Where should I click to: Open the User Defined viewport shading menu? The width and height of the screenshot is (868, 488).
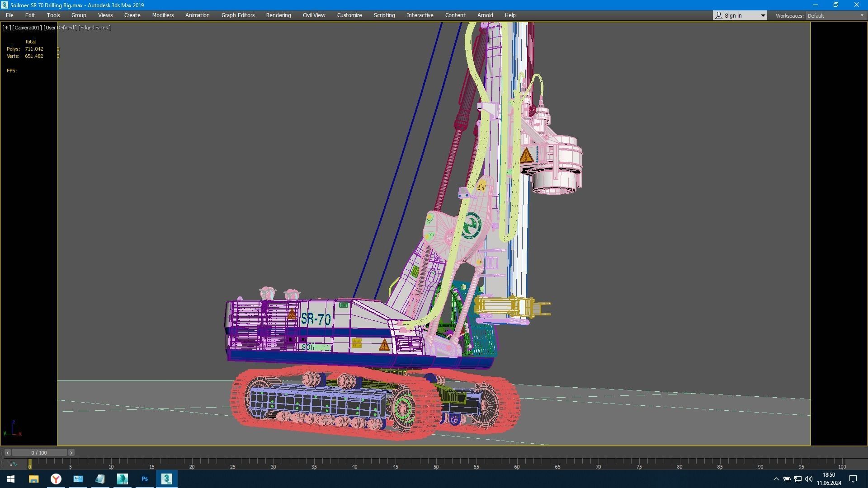click(60, 28)
